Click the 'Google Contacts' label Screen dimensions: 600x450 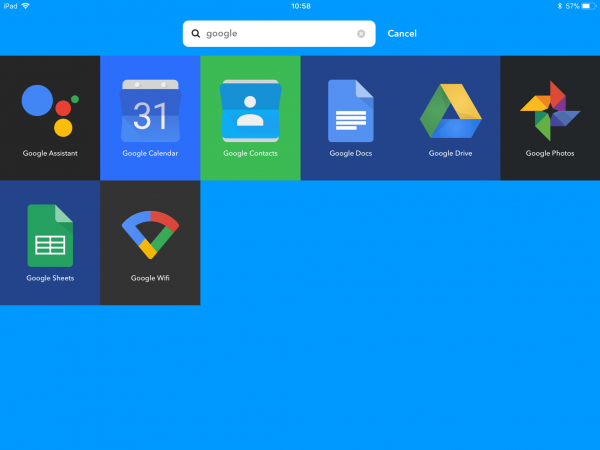coord(251,153)
